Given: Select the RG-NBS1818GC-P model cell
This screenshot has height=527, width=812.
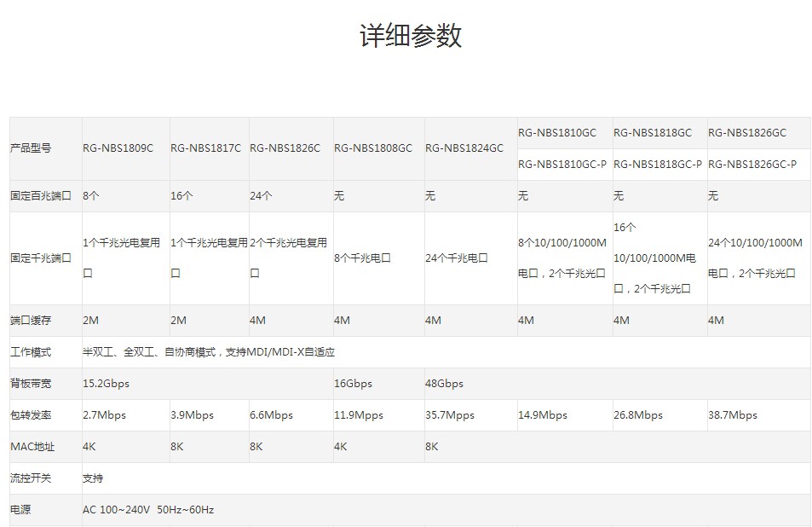Looking at the screenshot, I should [657, 165].
